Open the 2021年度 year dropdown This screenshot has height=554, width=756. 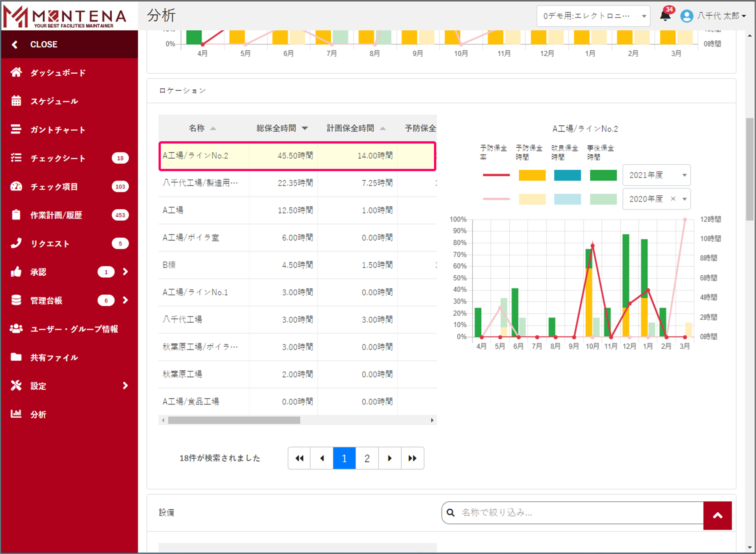(x=656, y=175)
